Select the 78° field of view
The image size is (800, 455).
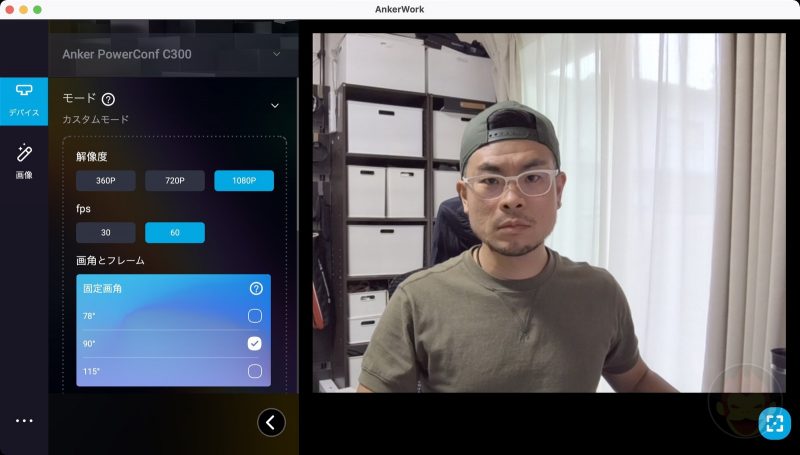[x=255, y=316]
